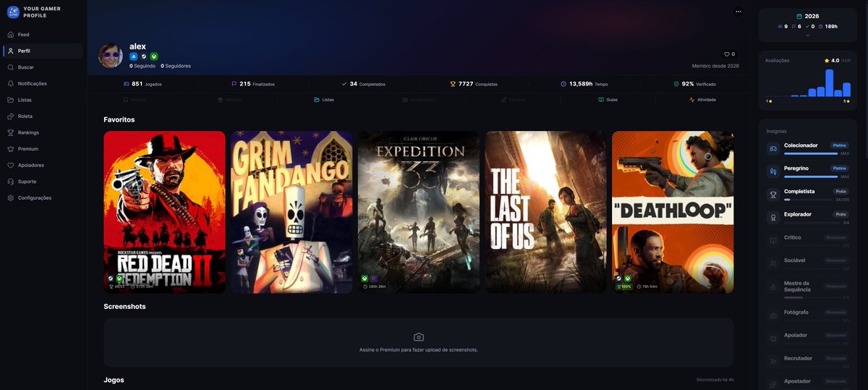Open Buscar search in sidebar
The image size is (868, 390).
point(43,67)
